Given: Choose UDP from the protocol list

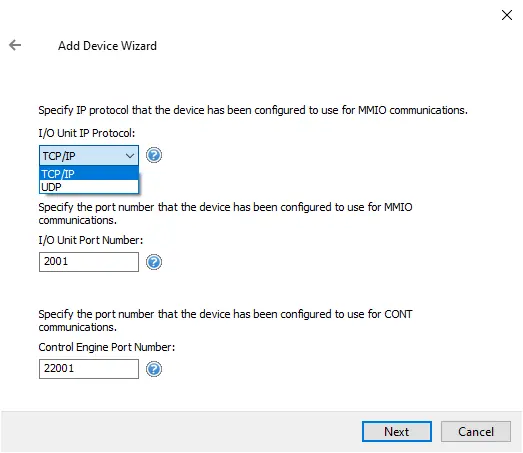Looking at the screenshot, I should (x=89, y=187).
